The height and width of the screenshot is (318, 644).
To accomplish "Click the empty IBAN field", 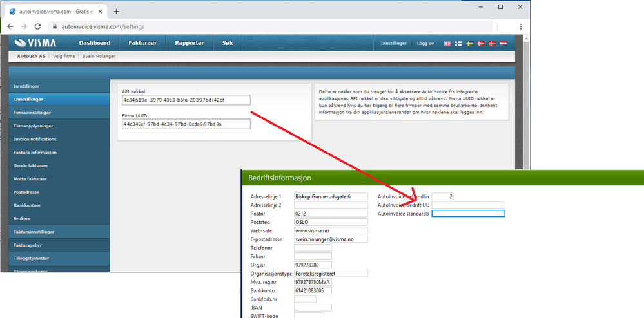I will [x=313, y=308].
